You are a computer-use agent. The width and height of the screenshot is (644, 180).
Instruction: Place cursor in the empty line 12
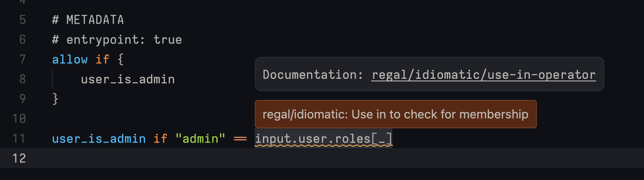pos(302,158)
